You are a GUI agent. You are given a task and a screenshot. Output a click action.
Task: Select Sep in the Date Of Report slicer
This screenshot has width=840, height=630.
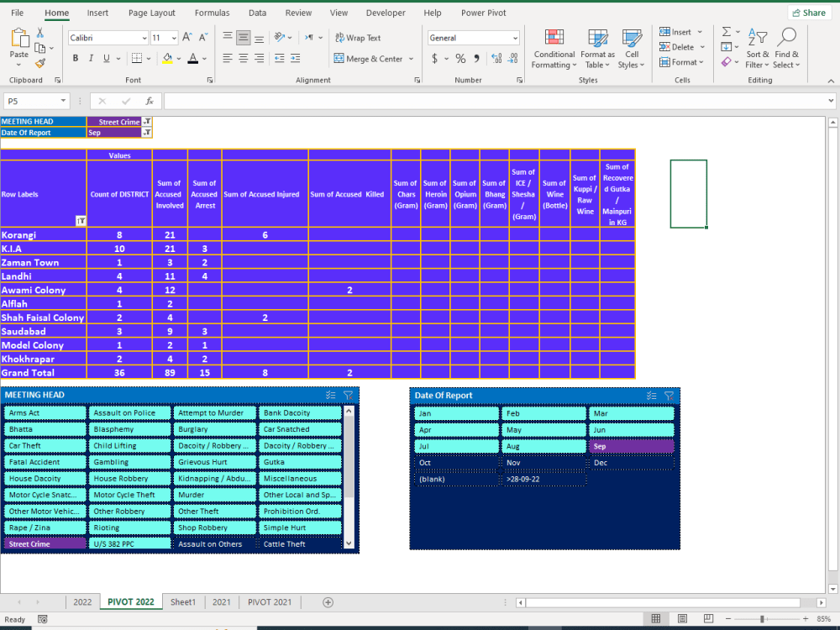click(631, 446)
